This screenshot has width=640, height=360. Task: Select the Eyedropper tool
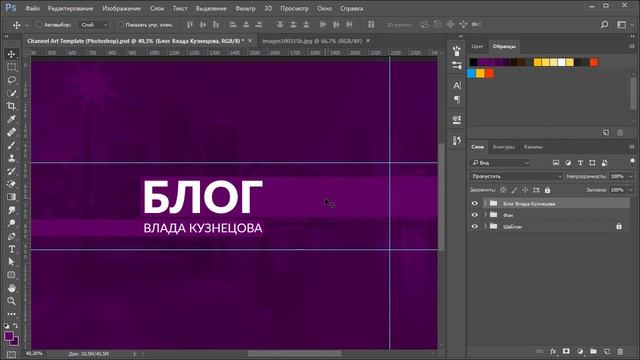coord(11,119)
